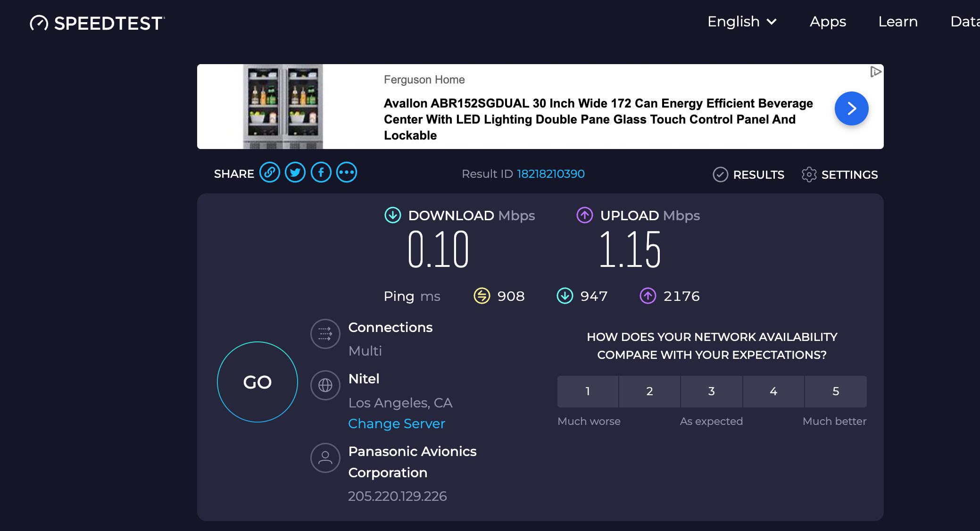
Task: Click the green download arrow icon
Action: (392, 216)
